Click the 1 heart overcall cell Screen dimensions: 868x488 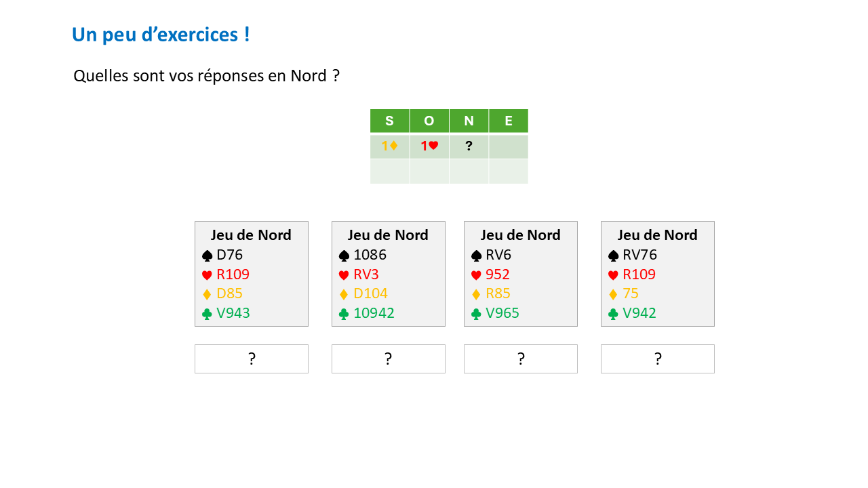tap(429, 146)
